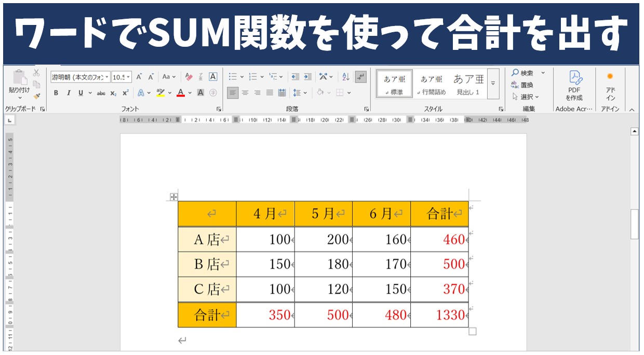Click the Increase Indent icon
The height and width of the screenshot is (355, 644).
pyautogui.click(x=308, y=77)
